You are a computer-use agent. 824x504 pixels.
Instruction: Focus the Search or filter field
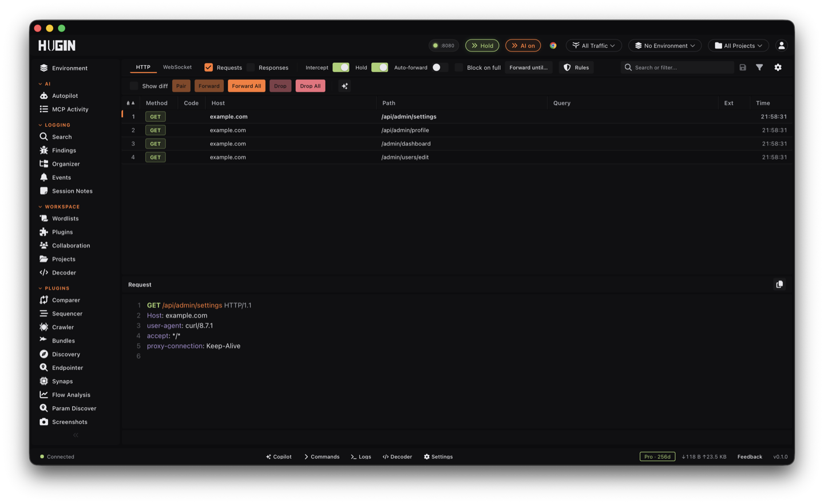click(x=678, y=68)
